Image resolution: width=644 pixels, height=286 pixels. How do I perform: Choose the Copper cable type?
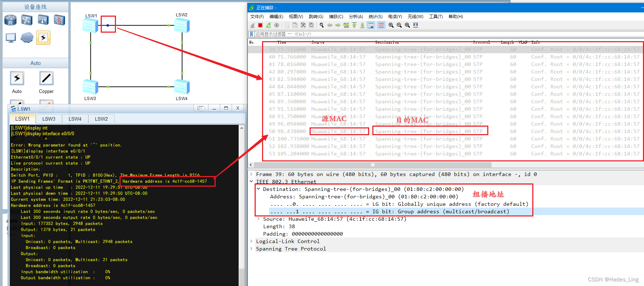46,78
